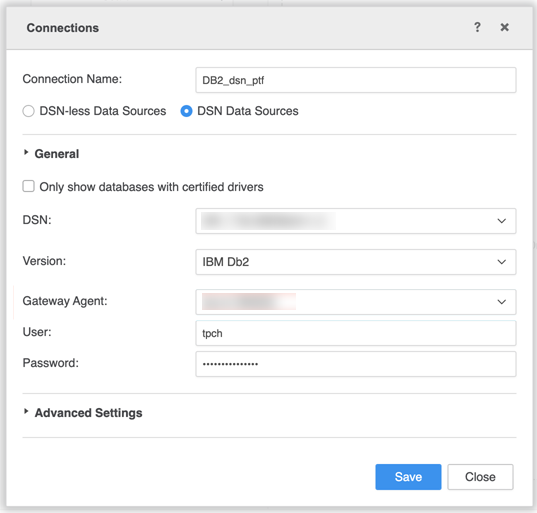Select the DSN-less Data Sources radio button

click(x=28, y=111)
